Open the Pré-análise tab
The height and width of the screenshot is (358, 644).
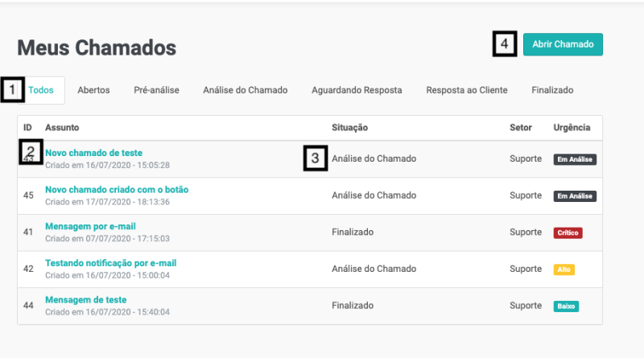pyautogui.click(x=156, y=90)
